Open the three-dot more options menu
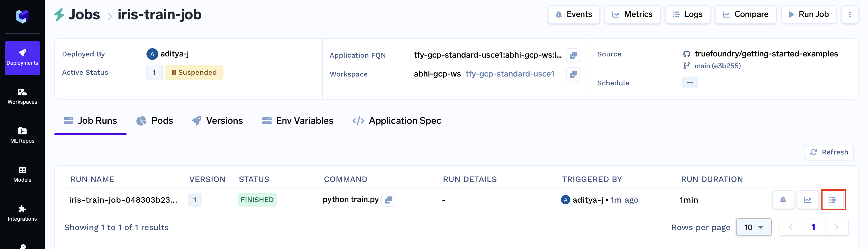The width and height of the screenshot is (868, 249). coord(850,14)
